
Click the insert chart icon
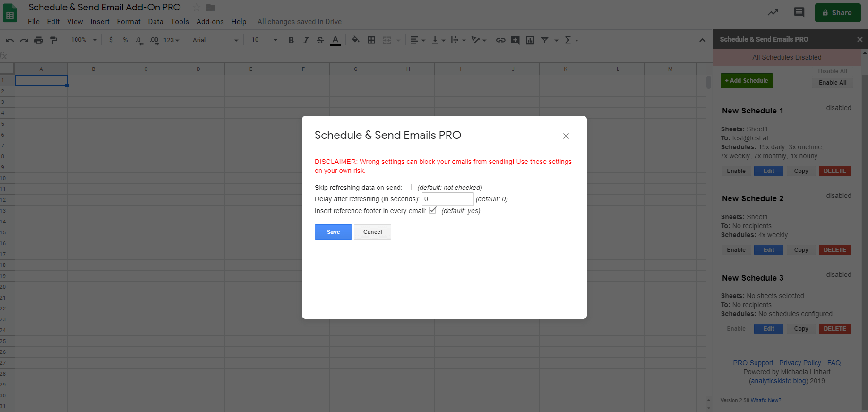[530, 40]
